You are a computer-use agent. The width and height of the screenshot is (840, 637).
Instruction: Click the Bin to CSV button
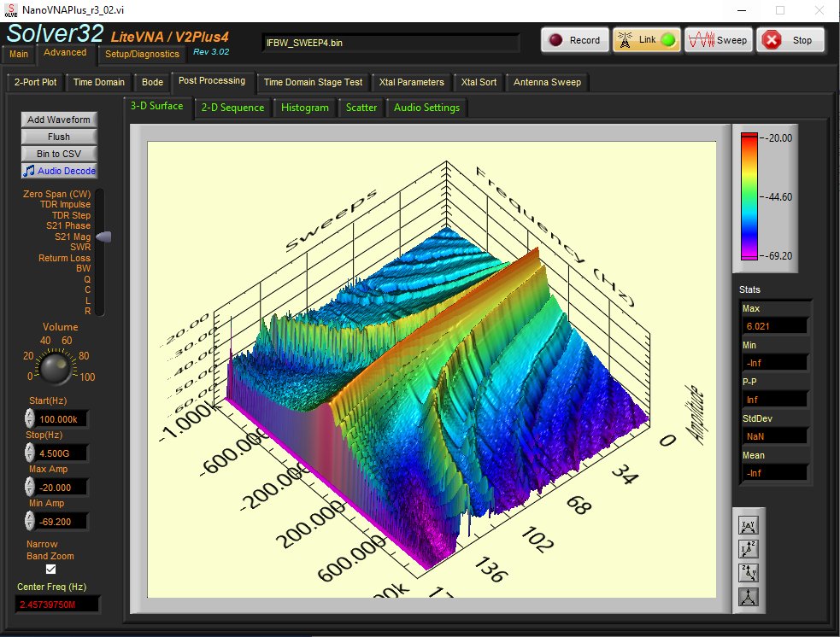pos(59,154)
